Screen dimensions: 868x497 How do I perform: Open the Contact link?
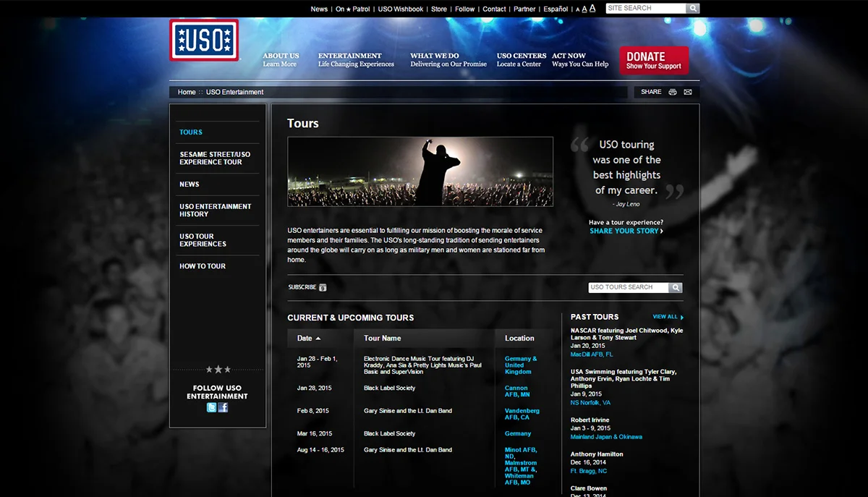(494, 9)
